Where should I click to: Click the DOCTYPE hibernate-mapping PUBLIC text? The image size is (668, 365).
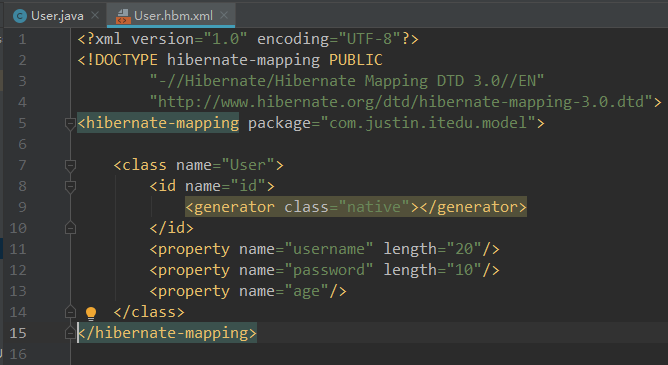230,60
